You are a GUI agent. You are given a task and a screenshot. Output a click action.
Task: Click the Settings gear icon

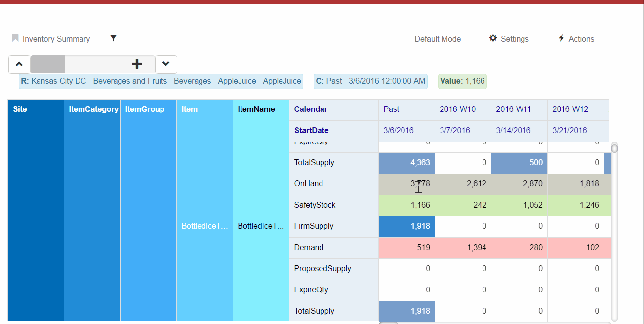(493, 38)
